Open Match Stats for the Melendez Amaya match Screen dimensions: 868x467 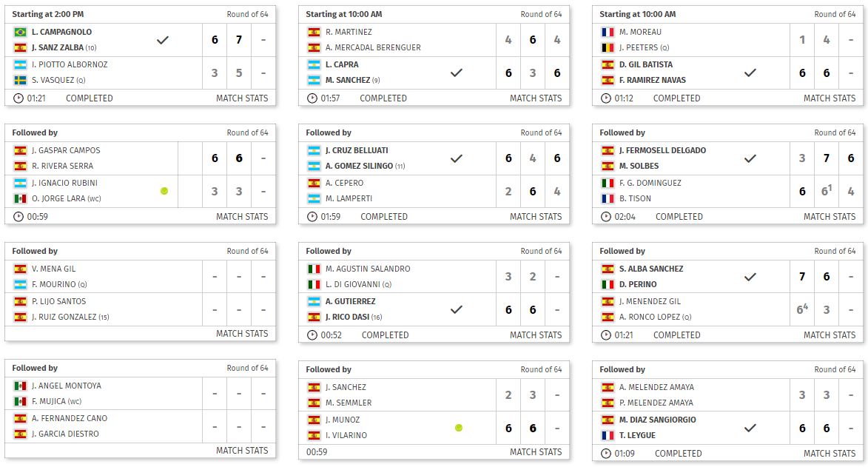(830, 454)
